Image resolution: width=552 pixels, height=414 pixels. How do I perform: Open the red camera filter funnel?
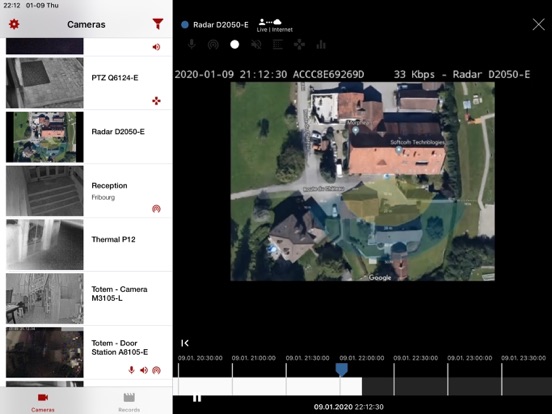[x=158, y=24]
